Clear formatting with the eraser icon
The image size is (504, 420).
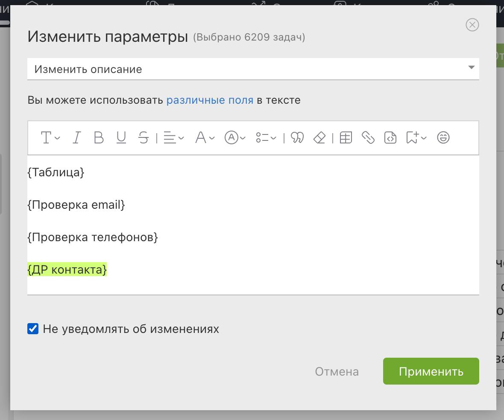(319, 138)
